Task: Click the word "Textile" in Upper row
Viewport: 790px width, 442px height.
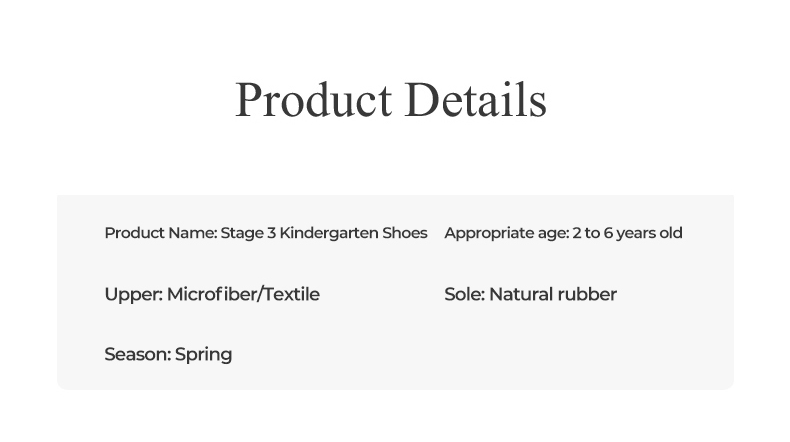Action: (292, 294)
